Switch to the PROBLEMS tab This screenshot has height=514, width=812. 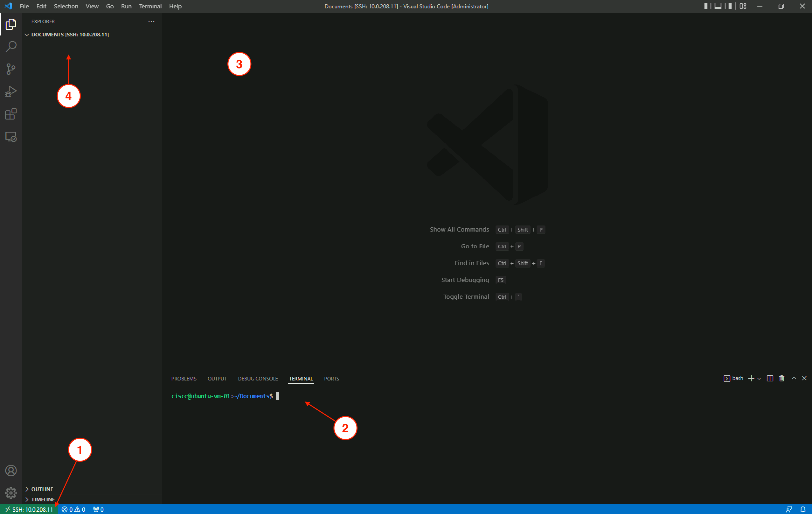[184, 378]
